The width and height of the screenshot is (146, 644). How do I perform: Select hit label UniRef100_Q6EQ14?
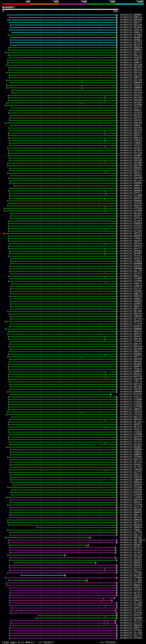click(131, 47)
